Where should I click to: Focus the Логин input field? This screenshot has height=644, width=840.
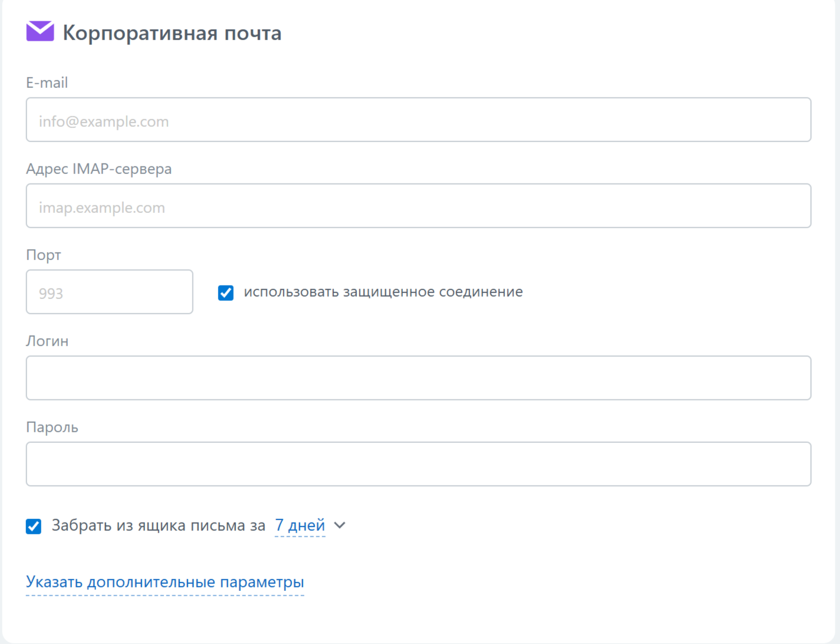tap(418, 378)
